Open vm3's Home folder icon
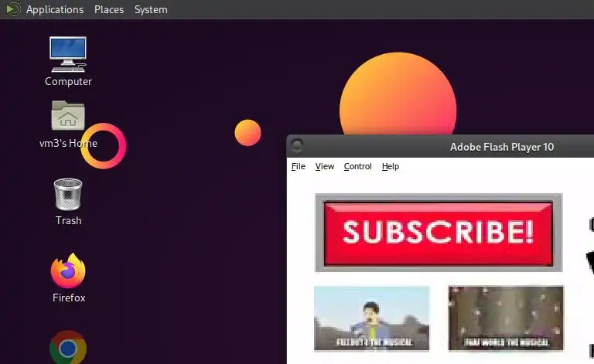The height and width of the screenshot is (364, 594). [68, 115]
